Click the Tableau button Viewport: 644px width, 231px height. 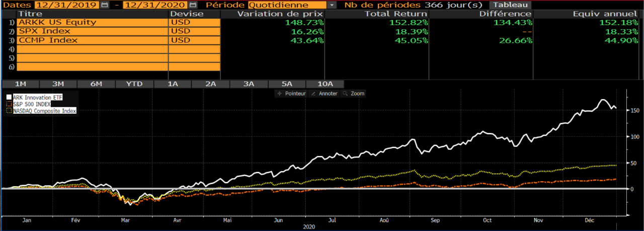click(510, 5)
